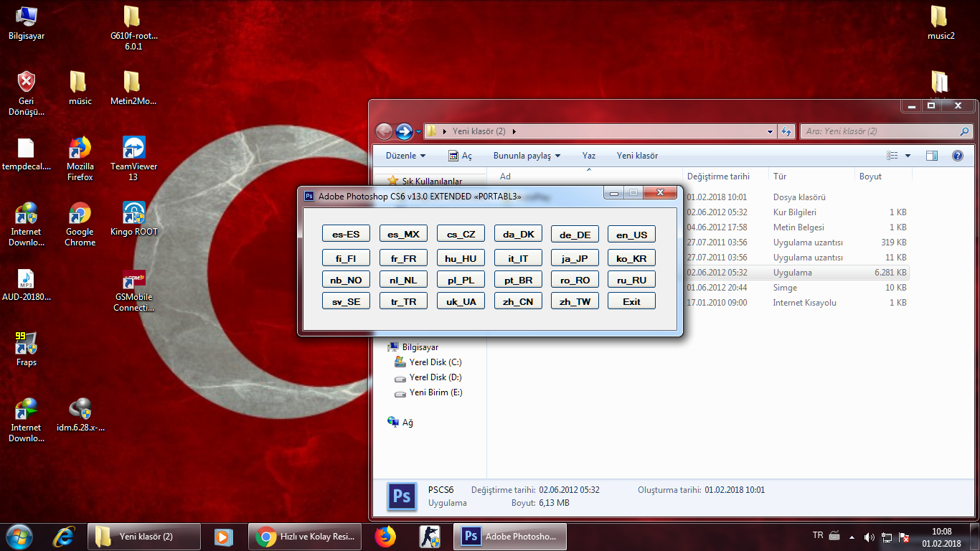Select Bilgisayar in the navigation pane
This screenshot has height=551, width=980.
413,347
